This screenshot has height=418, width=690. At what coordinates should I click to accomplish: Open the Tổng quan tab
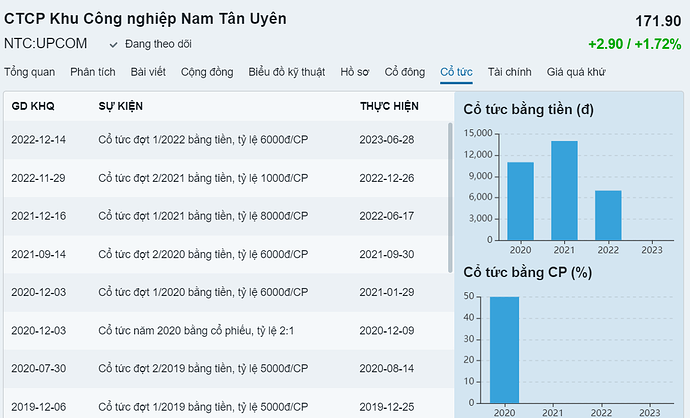(x=29, y=72)
